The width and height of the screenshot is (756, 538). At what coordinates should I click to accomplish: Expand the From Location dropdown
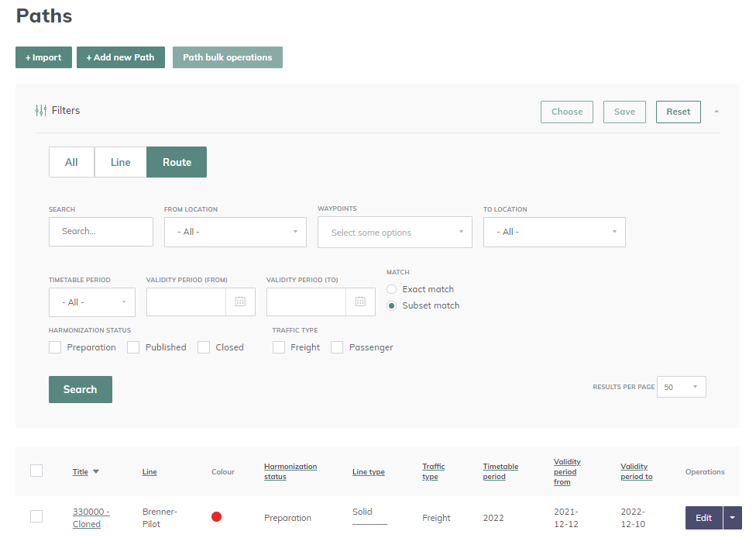[x=235, y=232]
